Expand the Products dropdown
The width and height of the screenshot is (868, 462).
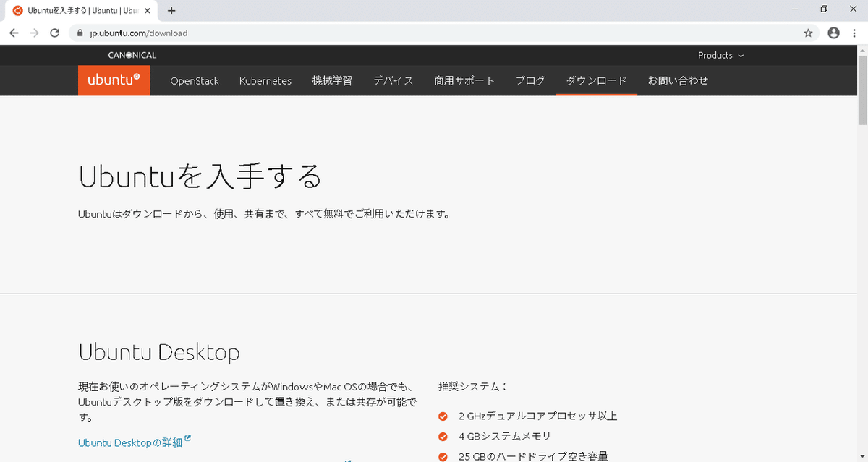click(x=720, y=55)
